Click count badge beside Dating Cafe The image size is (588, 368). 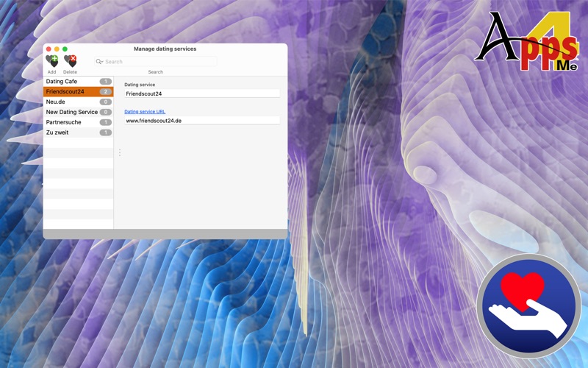point(106,82)
